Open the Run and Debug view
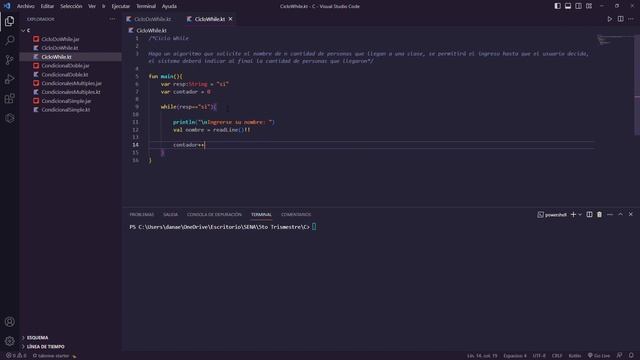This screenshot has height=360, width=640. (x=9, y=79)
